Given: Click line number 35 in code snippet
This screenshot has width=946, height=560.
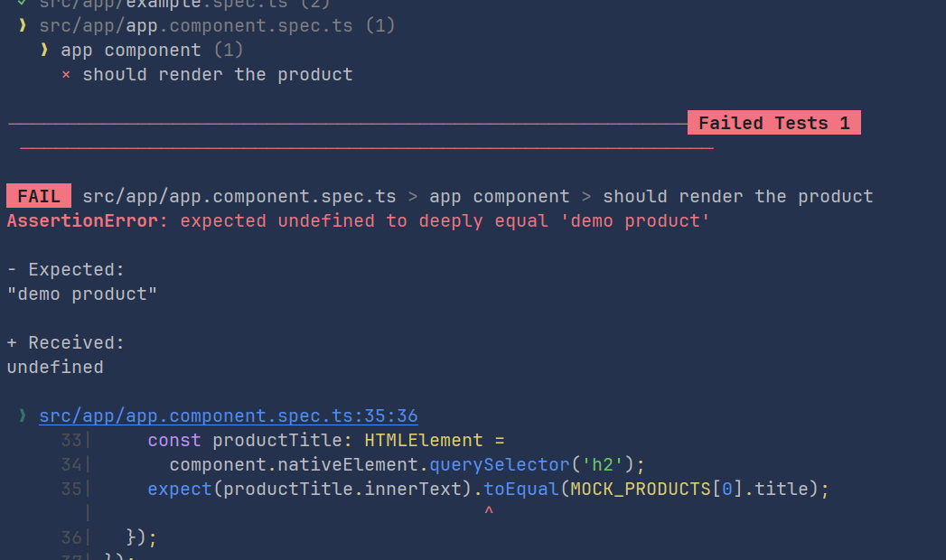Looking at the screenshot, I should tap(71, 489).
